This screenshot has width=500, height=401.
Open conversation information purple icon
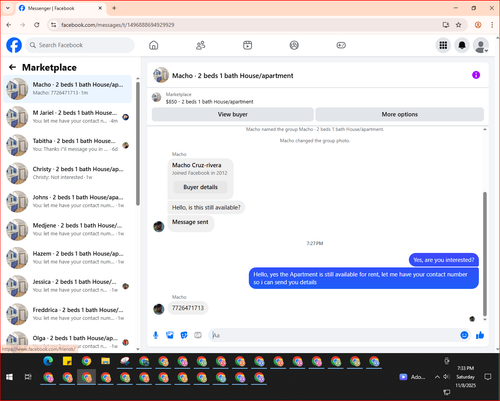[476, 75]
